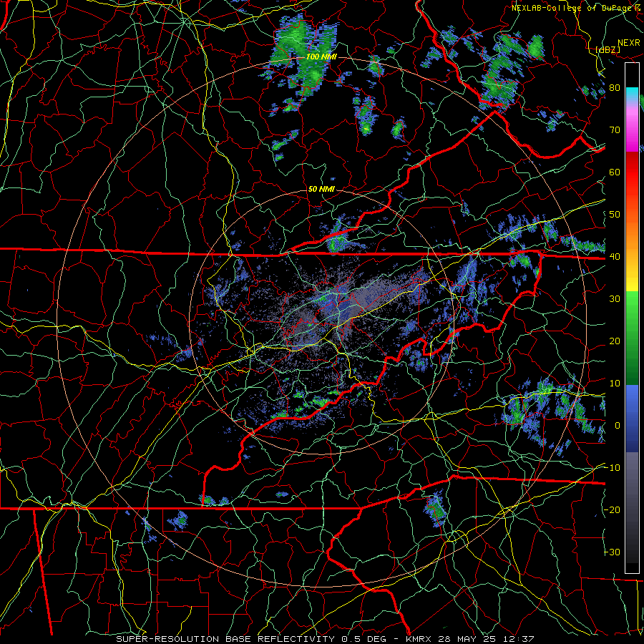Click the cyan top segment of the color bar
This screenshot has width=644, height=644.
(632, 94)
